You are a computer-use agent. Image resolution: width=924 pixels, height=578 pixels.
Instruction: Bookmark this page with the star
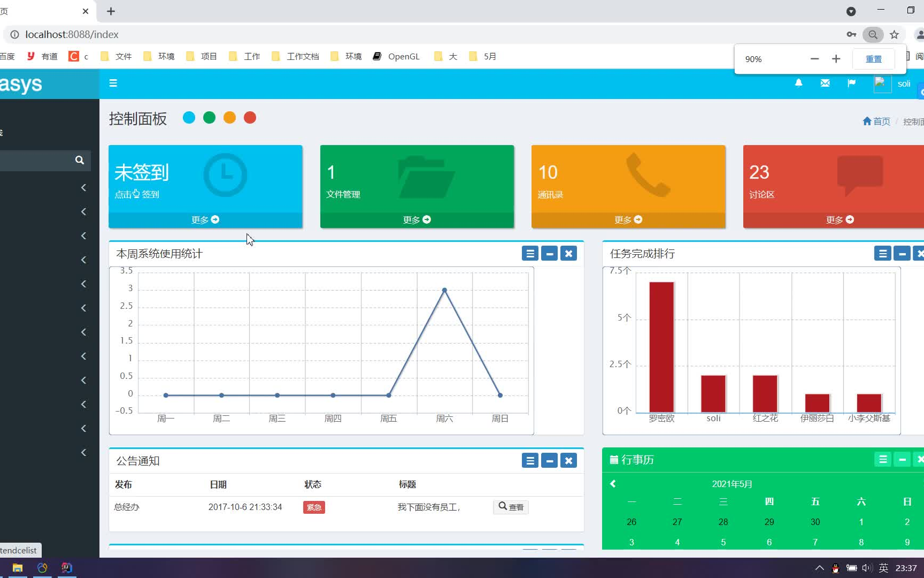[894, 34]
